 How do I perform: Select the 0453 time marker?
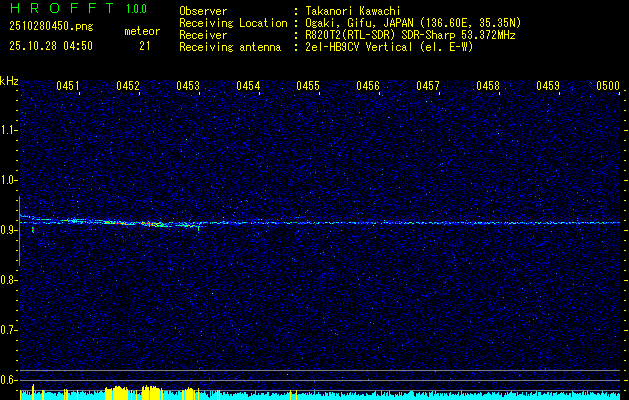188,87
